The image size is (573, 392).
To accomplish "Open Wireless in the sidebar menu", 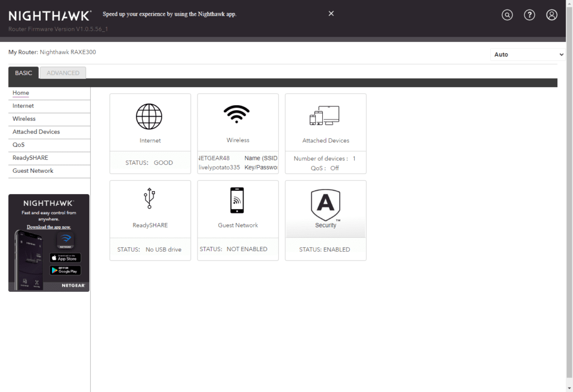I will [24, 119].
